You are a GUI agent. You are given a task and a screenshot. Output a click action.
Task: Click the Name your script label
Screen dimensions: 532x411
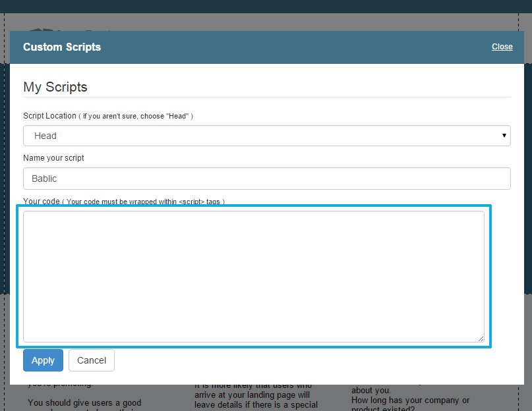(x=53, y=158)
